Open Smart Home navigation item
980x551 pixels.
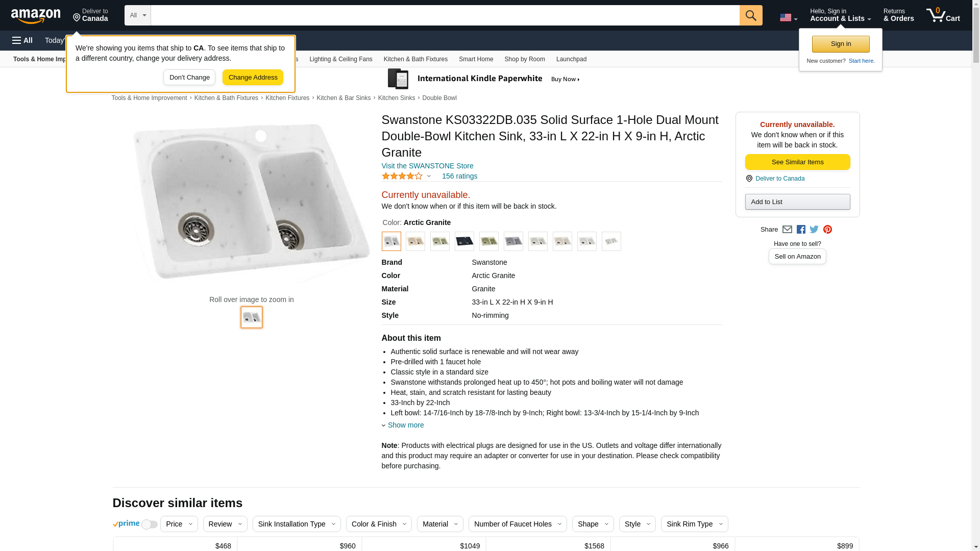coord(476,59)
